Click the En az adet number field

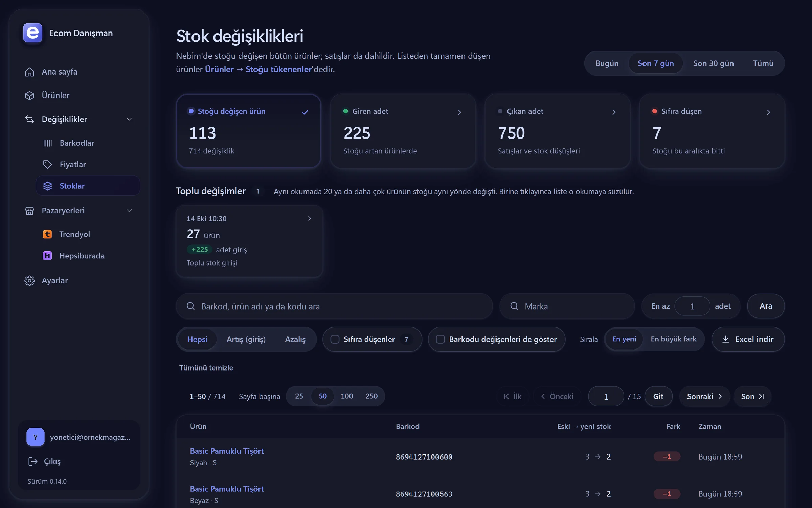[x=692, y=306]
